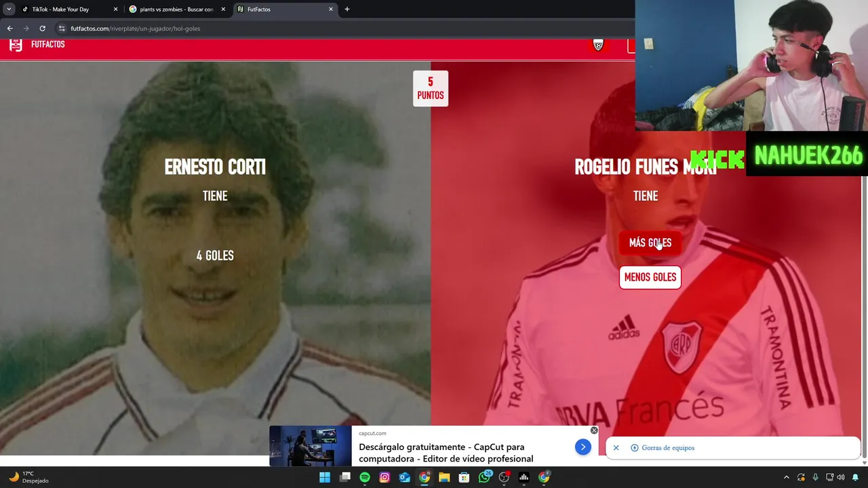
Task: Open a new browser tab
Action: (x=347, y=9)
